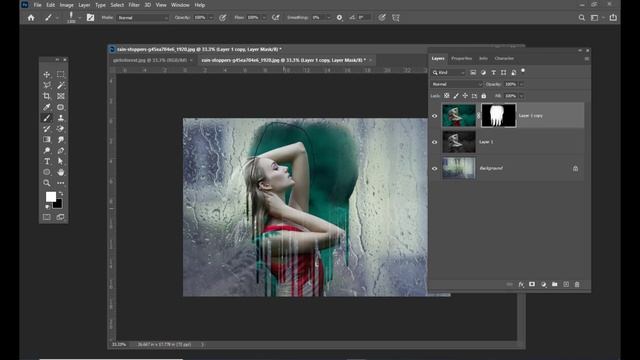Select the Frame tool
640x360 pixels.
coord(60,96)
